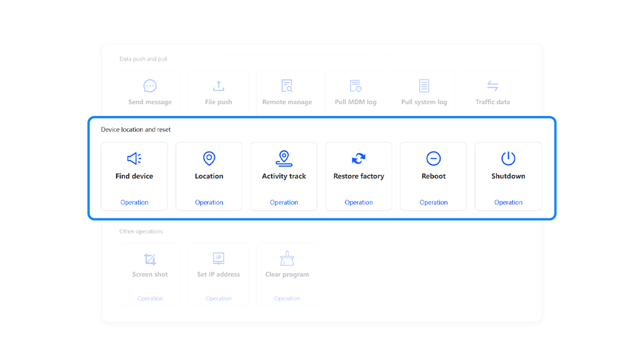Click the Location pin icon
Screen dimensions: 644x363
click(x=209, y=159)
